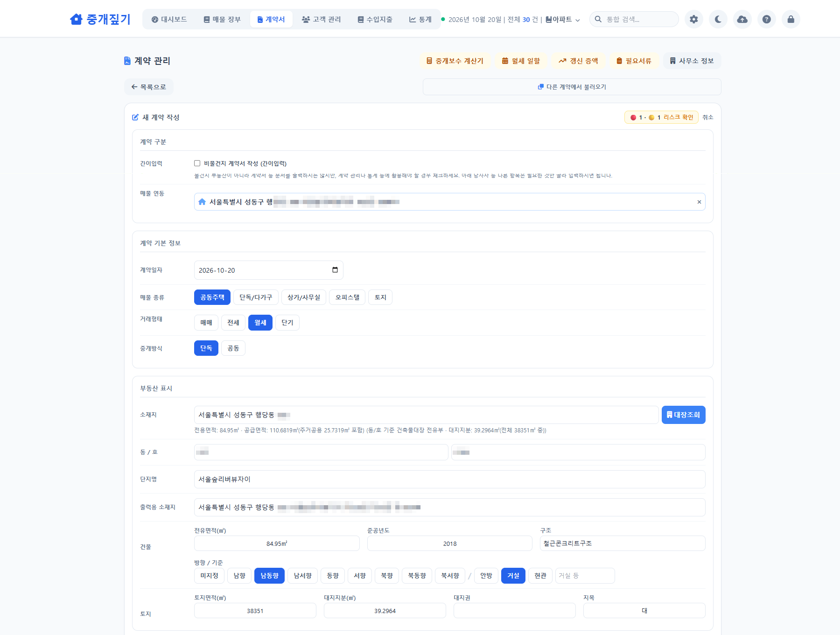
Task: Select 북동향 direction
Action: pyautogui.click(x=417, y=576)
